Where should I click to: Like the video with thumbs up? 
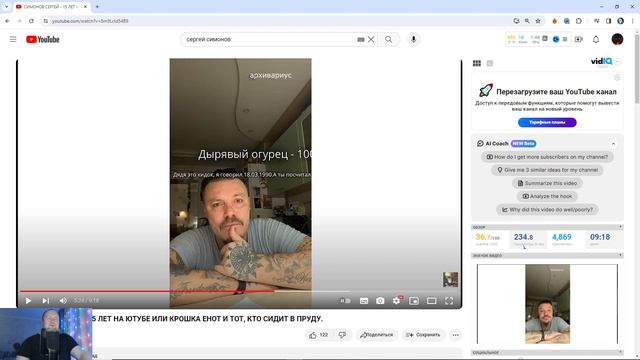313,335
